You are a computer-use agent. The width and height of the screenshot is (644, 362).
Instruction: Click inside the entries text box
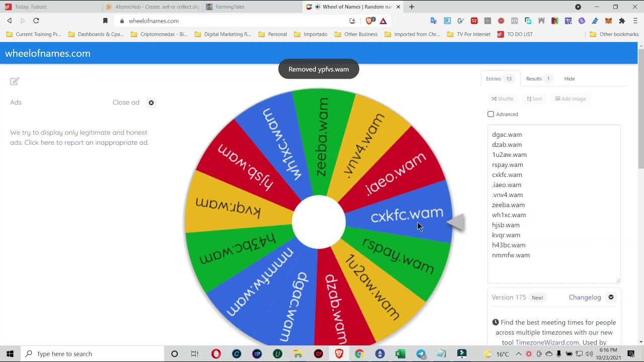(553, 204)
